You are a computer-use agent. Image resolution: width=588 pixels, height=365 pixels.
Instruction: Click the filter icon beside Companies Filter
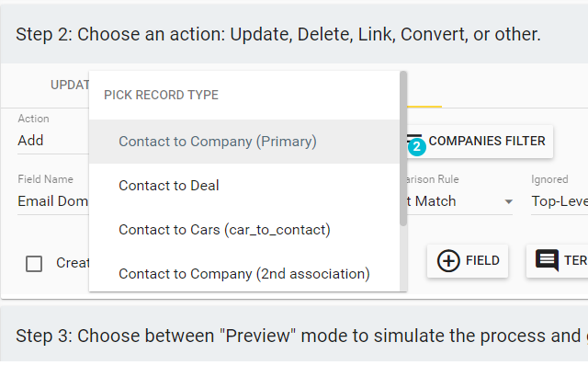pos(414,138)
